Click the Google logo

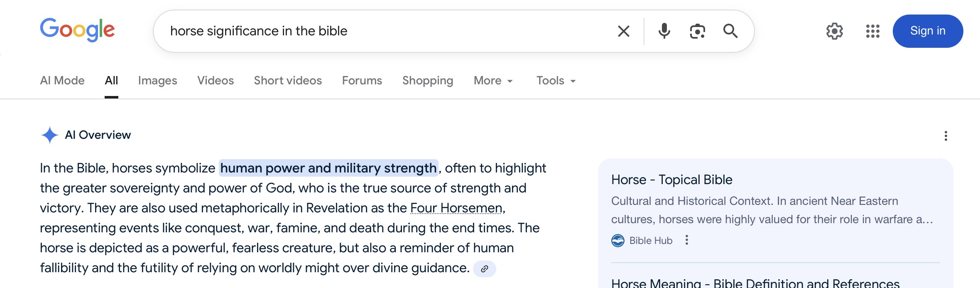(77, 30)
